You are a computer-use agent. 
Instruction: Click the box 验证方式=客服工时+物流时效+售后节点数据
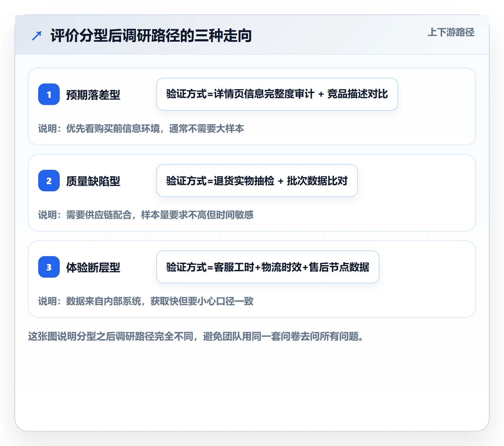pos(268,267)
